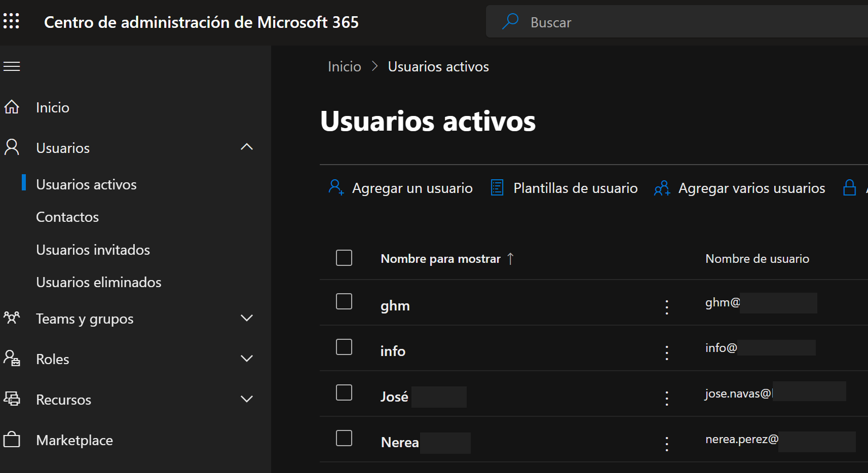Click the Inicio breadcrumb link
This screenshot has height=473, width=868.
point(344,67)
